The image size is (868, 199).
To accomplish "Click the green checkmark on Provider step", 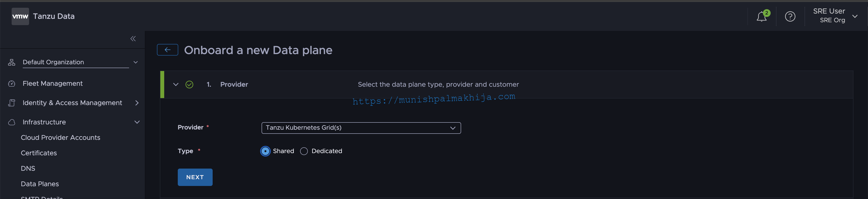I will (x=189, y=85).
